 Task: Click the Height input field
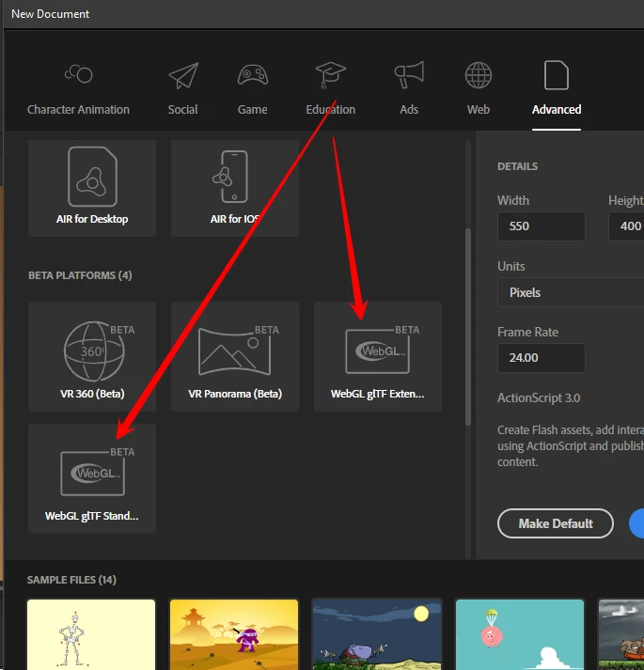tap(626, 226)
